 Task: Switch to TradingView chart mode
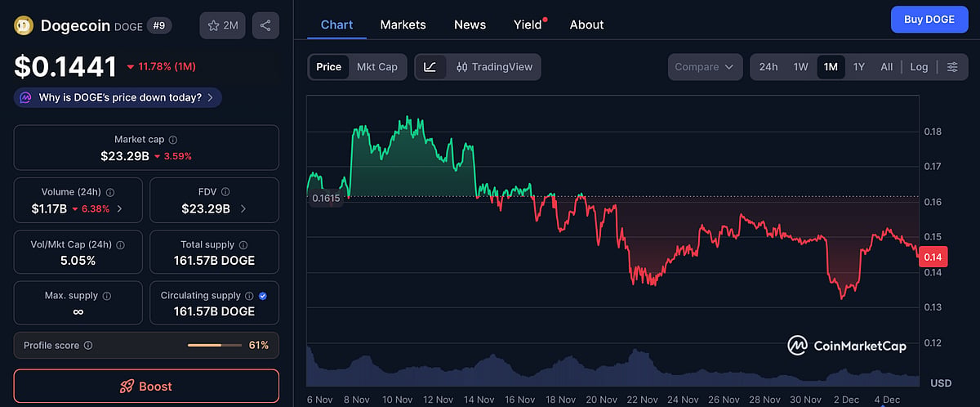coord(493,67)
